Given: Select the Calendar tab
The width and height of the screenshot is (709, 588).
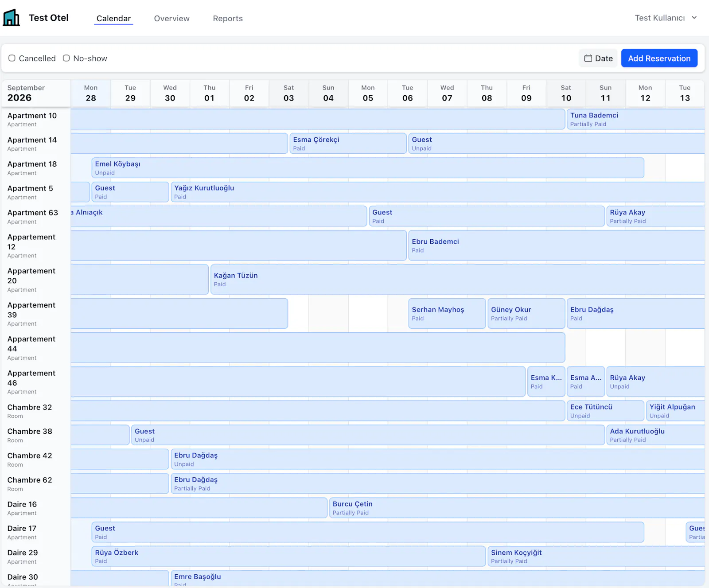Looking at the screenshot, I should [113, 18].
